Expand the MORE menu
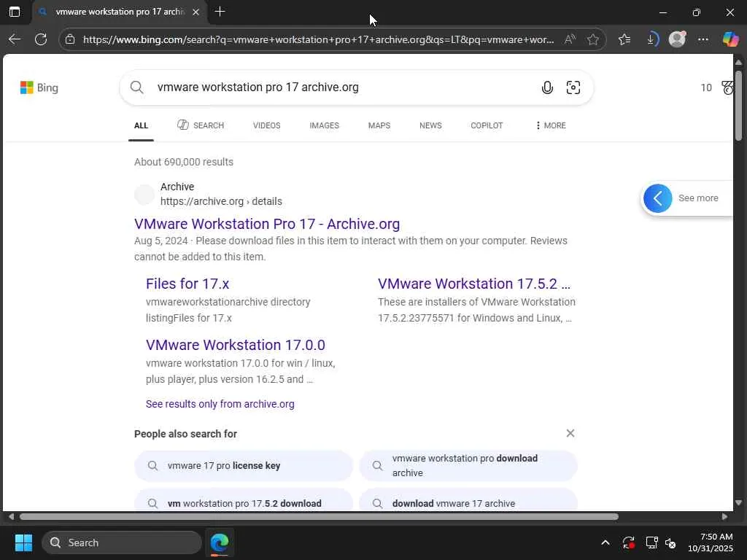The image size is (747, 560). (551, 125)
